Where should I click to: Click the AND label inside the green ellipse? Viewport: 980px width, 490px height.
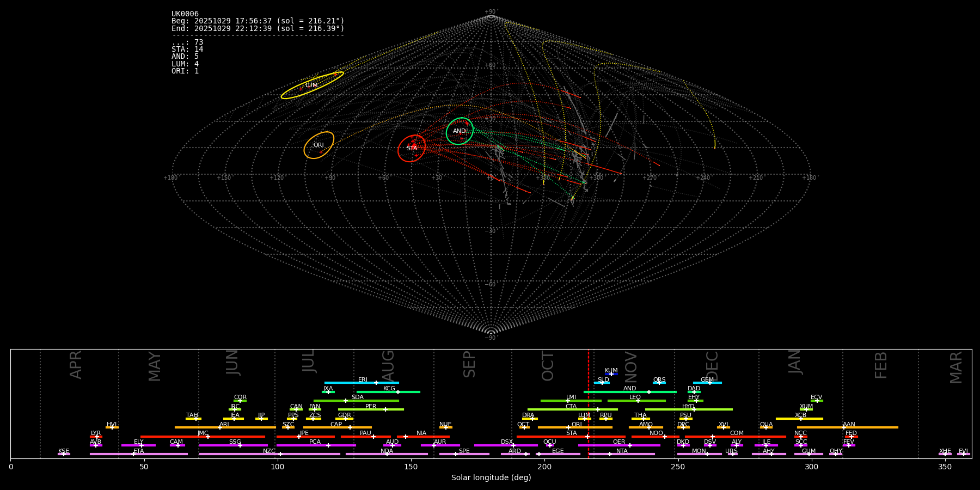(460, 131)
